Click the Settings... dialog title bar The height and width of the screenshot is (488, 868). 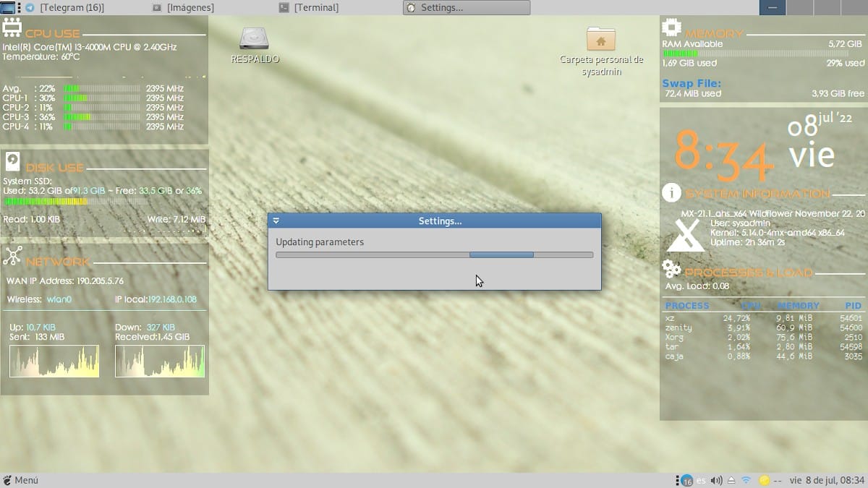[435, 221]
